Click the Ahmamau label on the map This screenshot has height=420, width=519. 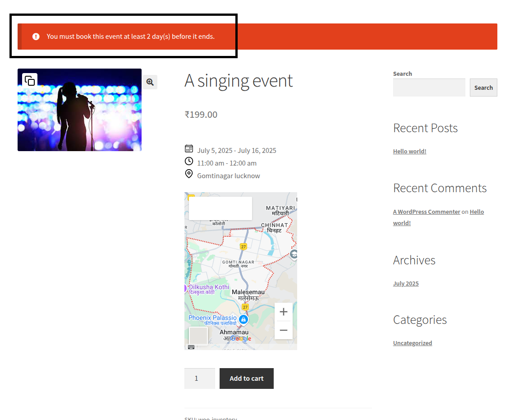(x=234, y=332)
